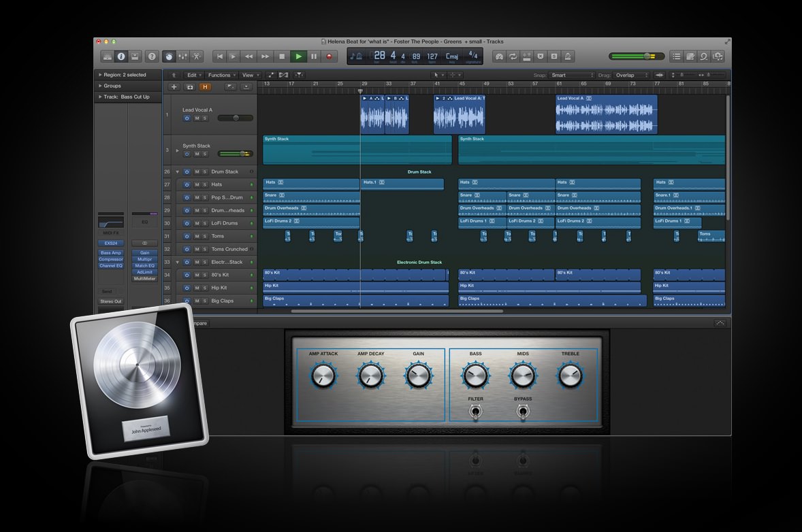Screen dimensions: 802x532
Task: Mute the Lead Vocal A track
Action: [x=197, y=118]
